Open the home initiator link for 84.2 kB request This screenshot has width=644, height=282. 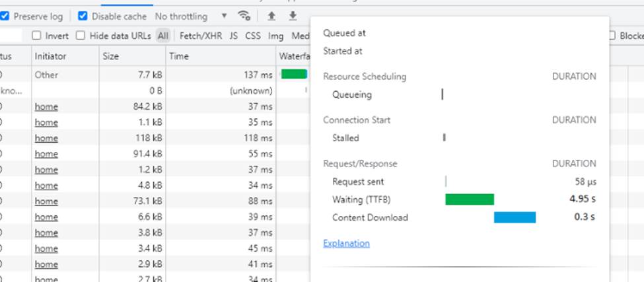coord(46,106)
